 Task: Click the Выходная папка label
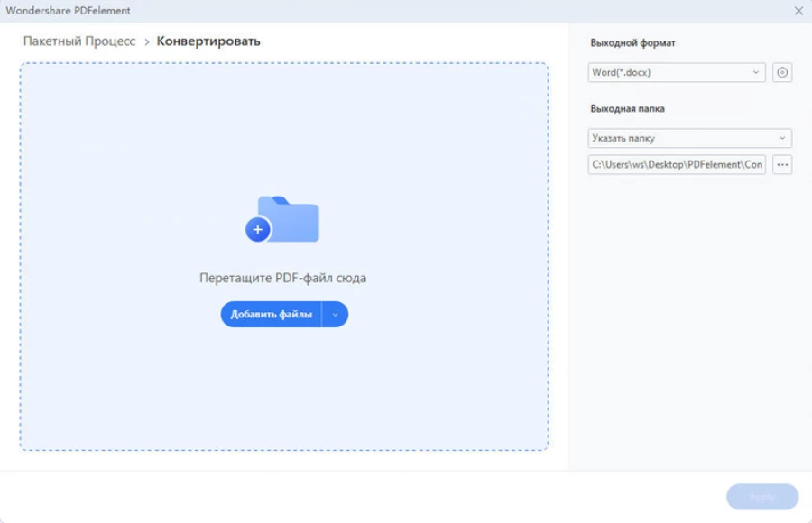pyautogui.click(x=627, y=109)
